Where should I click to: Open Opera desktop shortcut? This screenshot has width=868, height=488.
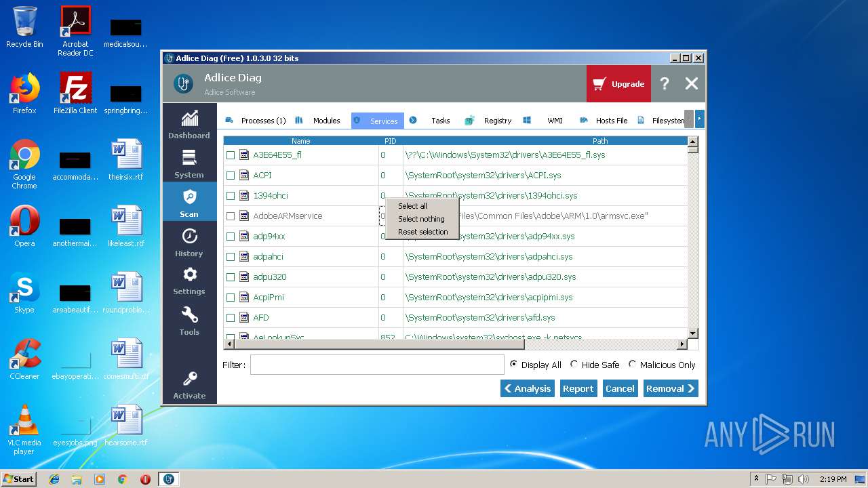(24, 226)
